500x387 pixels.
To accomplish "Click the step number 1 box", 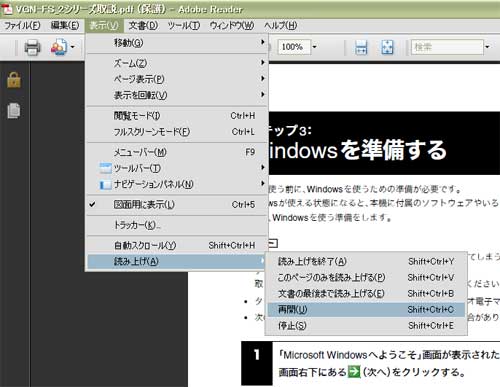I will [x=257, y=363].
